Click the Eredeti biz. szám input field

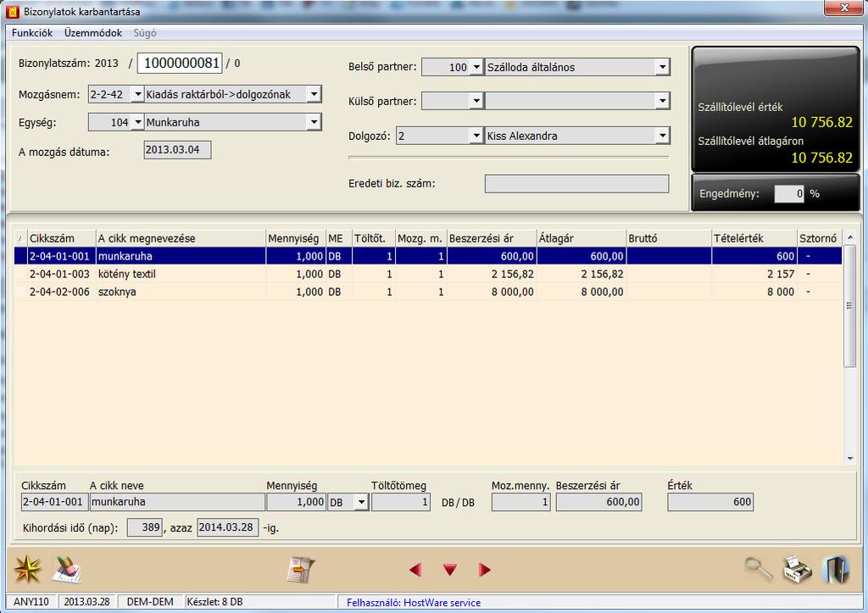576,183
